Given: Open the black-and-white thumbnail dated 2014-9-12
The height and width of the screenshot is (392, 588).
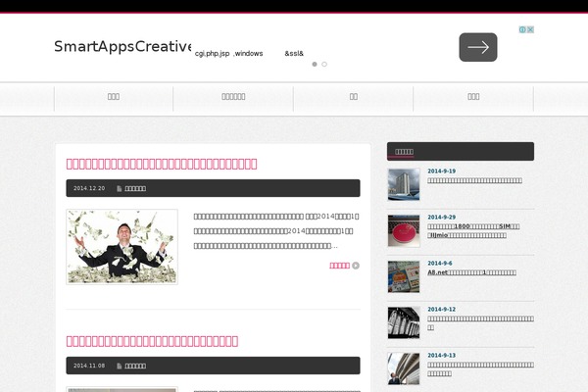Looking at the screenshot, I should pos(404,323).
